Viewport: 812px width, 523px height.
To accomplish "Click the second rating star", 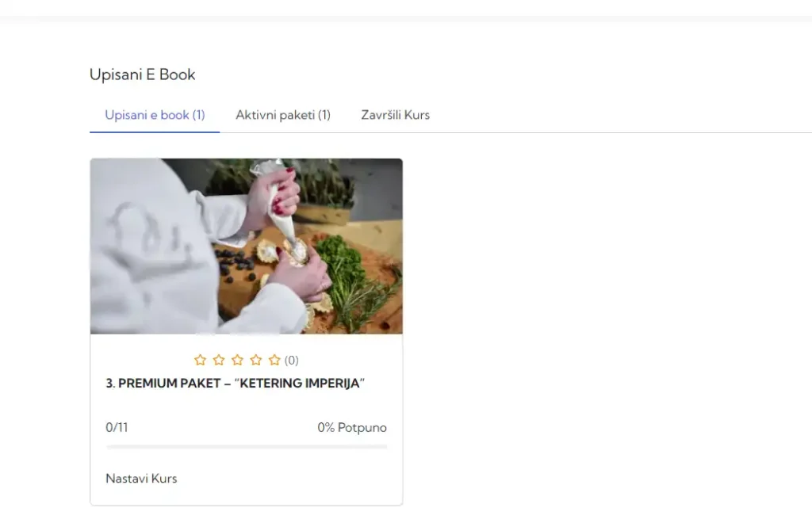I will coord(219,360).
